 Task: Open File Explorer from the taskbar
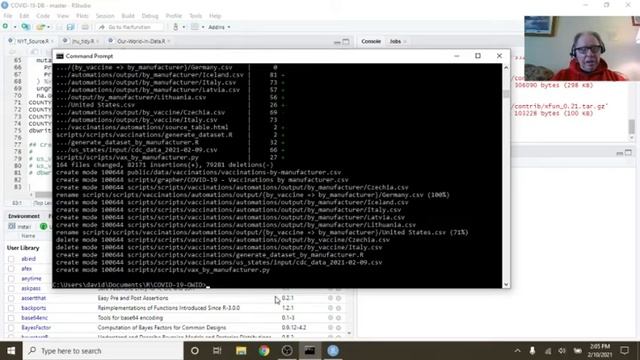coord(241,351)
